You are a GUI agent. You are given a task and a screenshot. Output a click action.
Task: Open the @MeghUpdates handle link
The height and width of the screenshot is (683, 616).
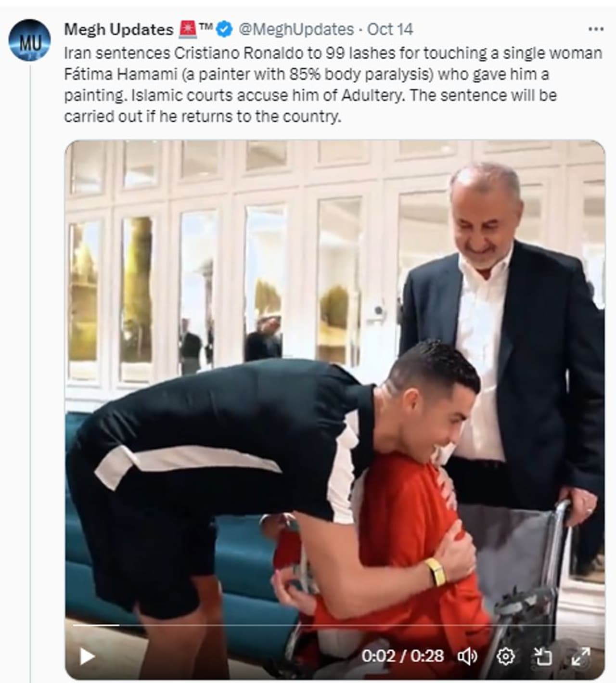point(296,29)
